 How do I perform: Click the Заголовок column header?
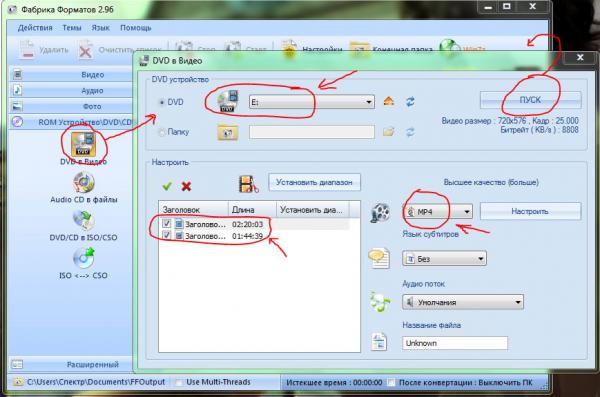coord(193,209)
